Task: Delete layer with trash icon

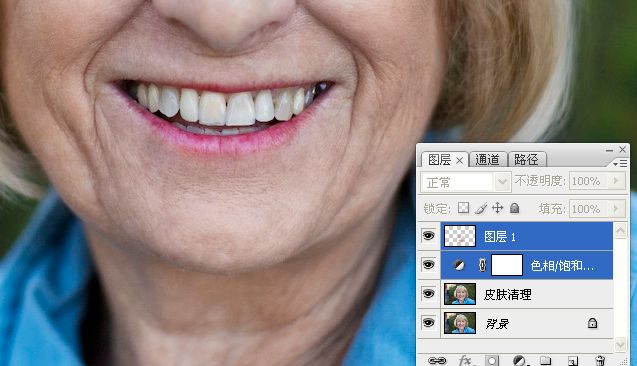Action: pos(600,361)
